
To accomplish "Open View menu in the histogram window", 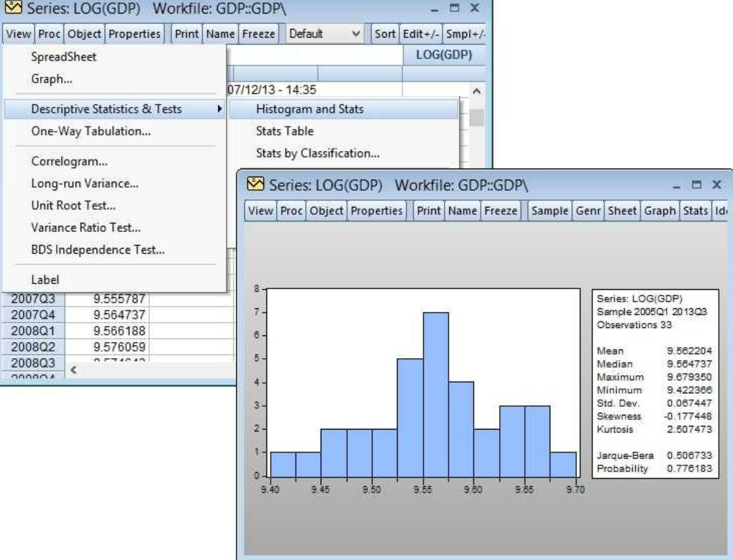I will click(260, 211).
